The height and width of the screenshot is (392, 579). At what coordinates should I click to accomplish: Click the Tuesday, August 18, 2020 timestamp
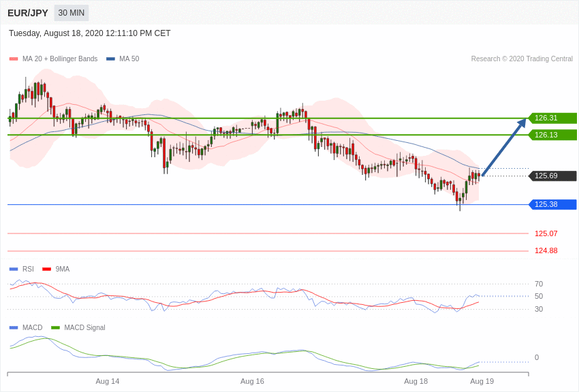[x=90, y=33]
